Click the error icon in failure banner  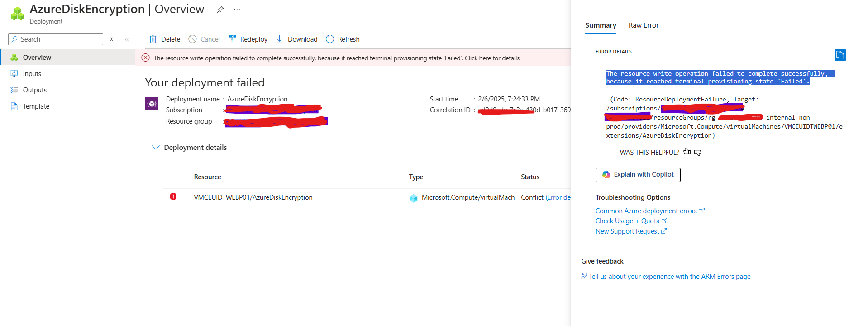[x=145, y=58]
